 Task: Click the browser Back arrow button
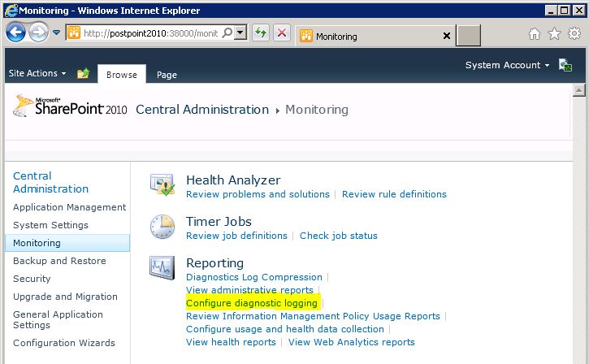point(16,32)
